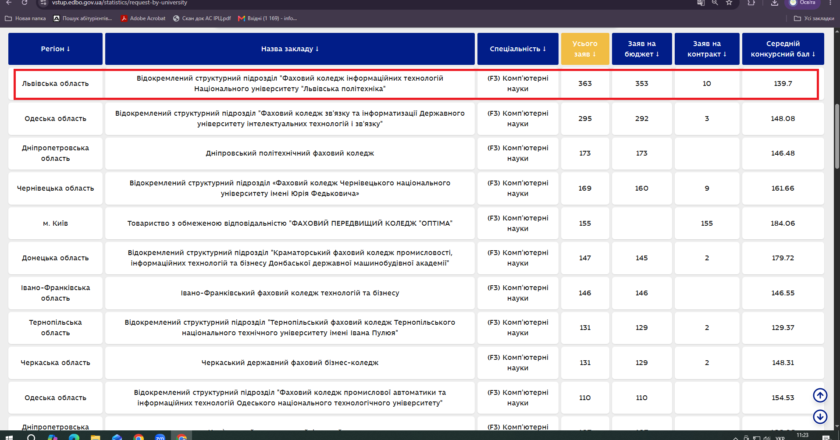Sort by Спеціальність column header
840x440 pixels.
518,49
